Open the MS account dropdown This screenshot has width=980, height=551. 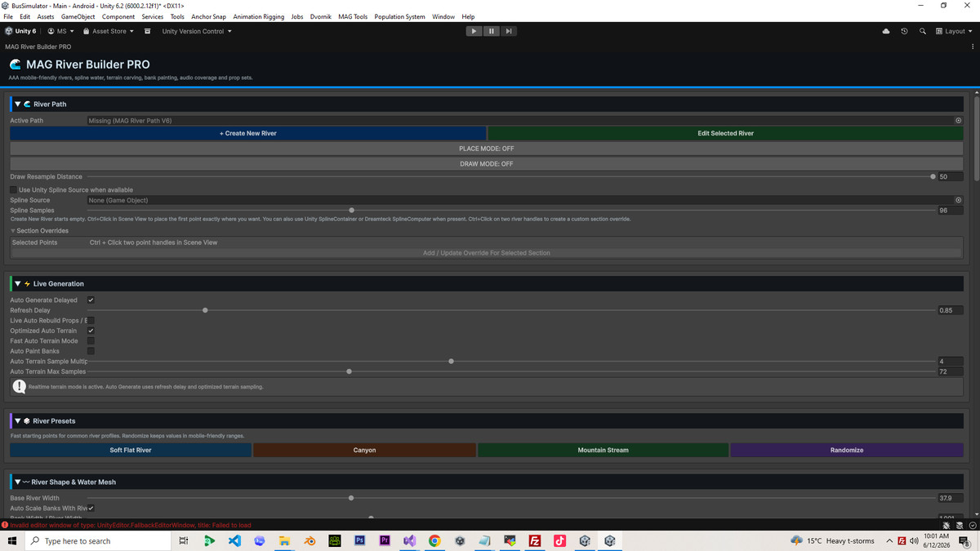pos(61,31)
